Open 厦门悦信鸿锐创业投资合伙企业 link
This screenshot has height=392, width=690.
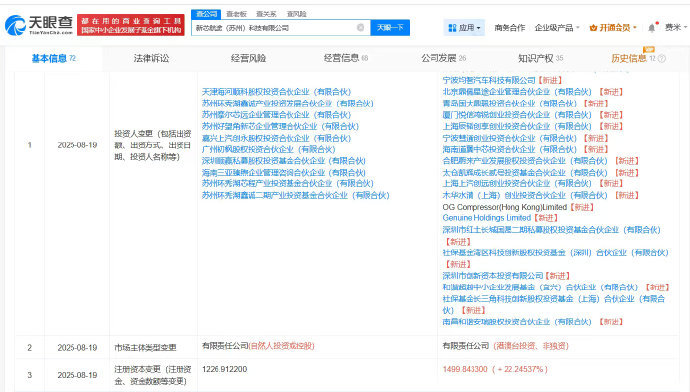517,115
